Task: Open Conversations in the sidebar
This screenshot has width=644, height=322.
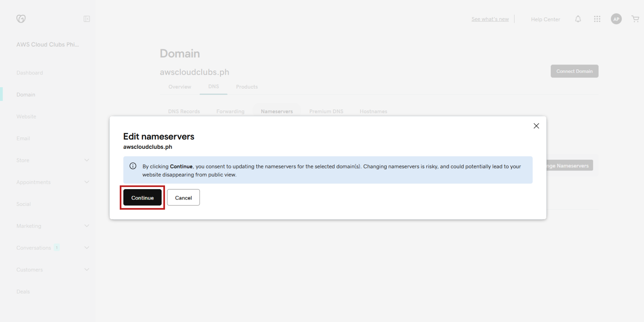Action: point(34,248)
